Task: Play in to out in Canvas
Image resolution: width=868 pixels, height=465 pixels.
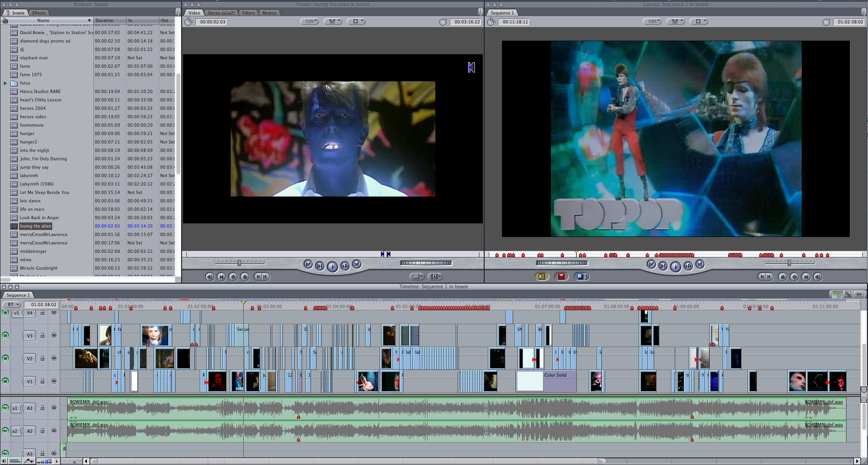Action: [663, 266]
